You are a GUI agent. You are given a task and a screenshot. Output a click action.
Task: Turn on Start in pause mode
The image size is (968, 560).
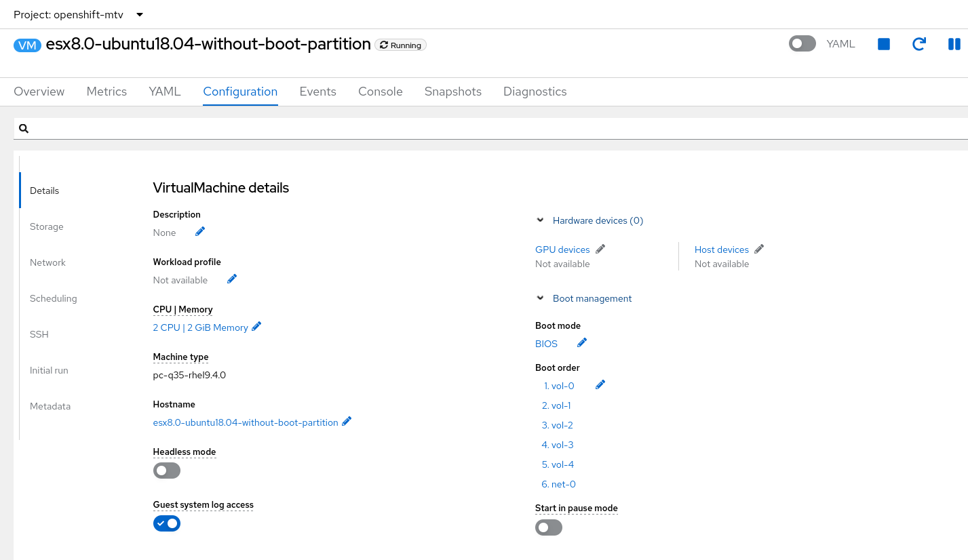pos(549,527)
